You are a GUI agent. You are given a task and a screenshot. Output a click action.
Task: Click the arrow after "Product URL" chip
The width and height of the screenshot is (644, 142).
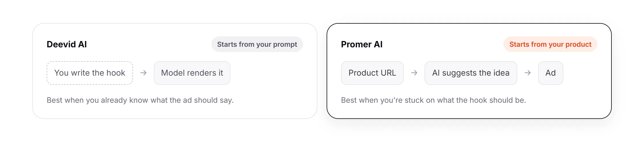[x=414, y=73]
